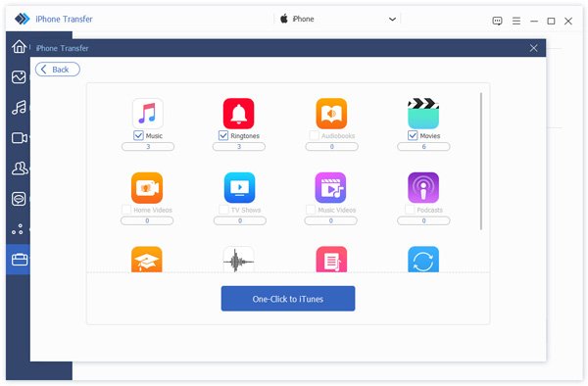This screenshot has height=386, width=588.
Task: Click the blue sync arrows icon
Action: click(423, 259)
